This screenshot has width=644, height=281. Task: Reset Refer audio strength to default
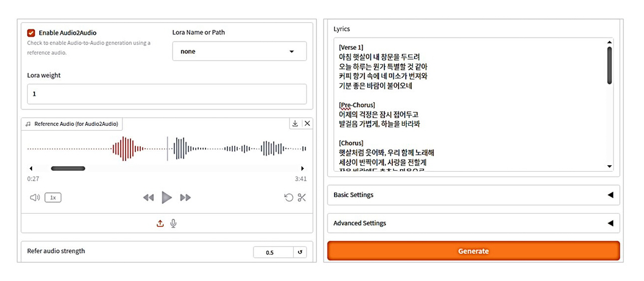click(300, 252)
